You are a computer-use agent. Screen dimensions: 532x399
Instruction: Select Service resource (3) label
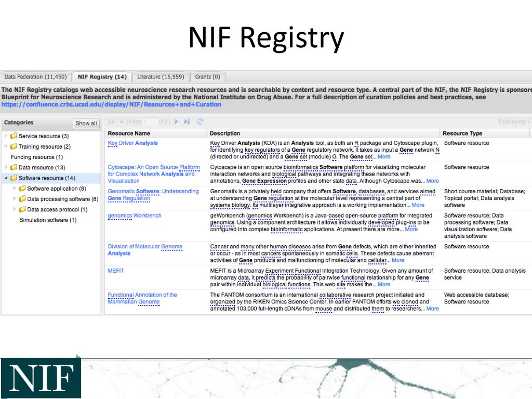pyautogui.click(x=44, y=136)
